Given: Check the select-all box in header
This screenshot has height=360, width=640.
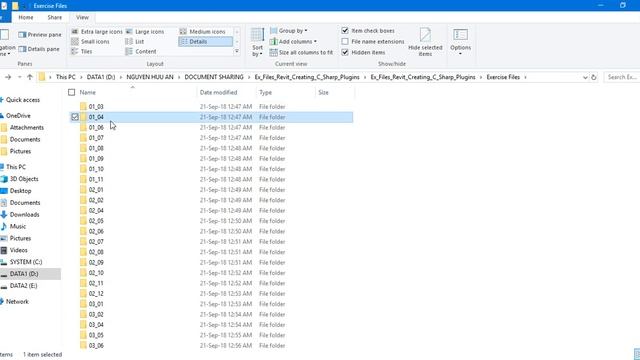Looking at the screenshot, I should pos(71,92).
